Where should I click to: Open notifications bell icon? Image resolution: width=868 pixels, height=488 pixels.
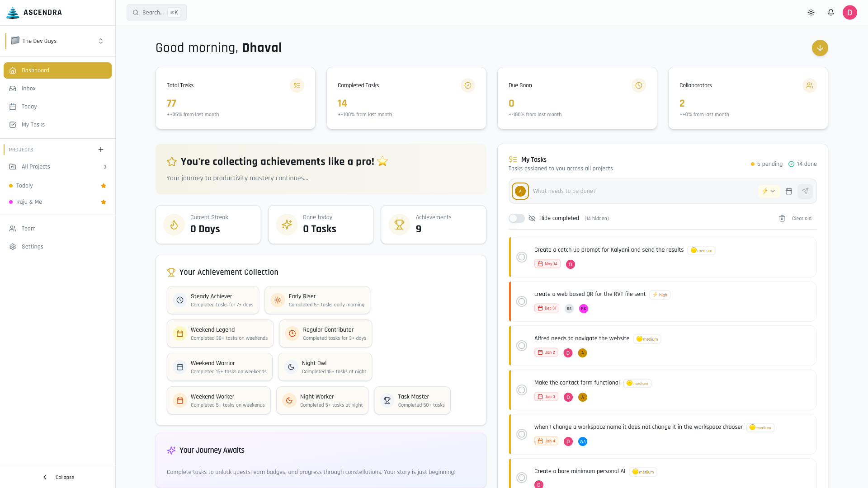[831, 13]
